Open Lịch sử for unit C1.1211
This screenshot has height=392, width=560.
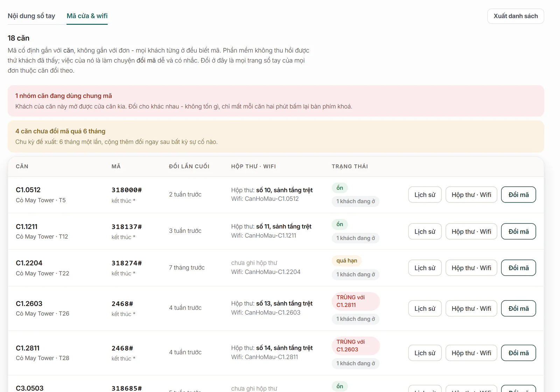(425, 231)
